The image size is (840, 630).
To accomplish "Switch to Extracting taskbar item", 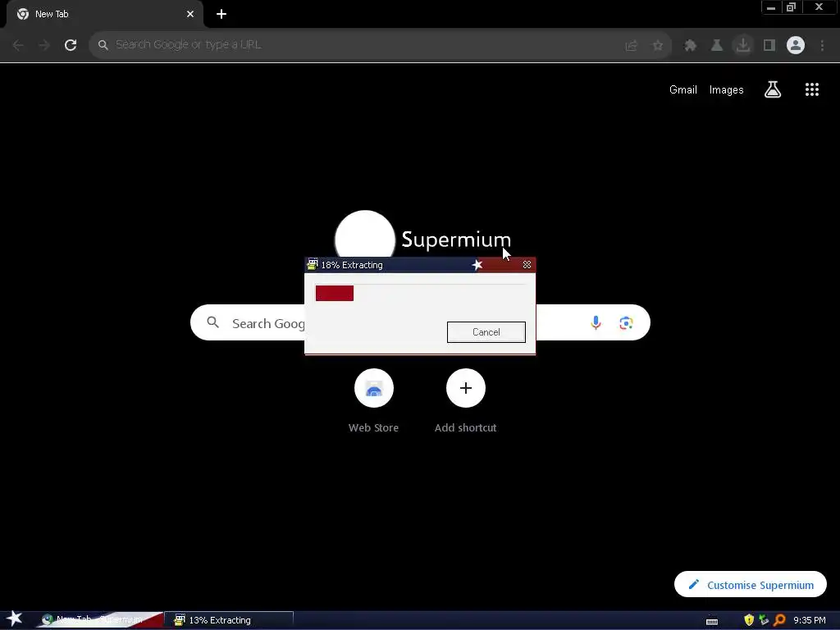I will point(231,620).
